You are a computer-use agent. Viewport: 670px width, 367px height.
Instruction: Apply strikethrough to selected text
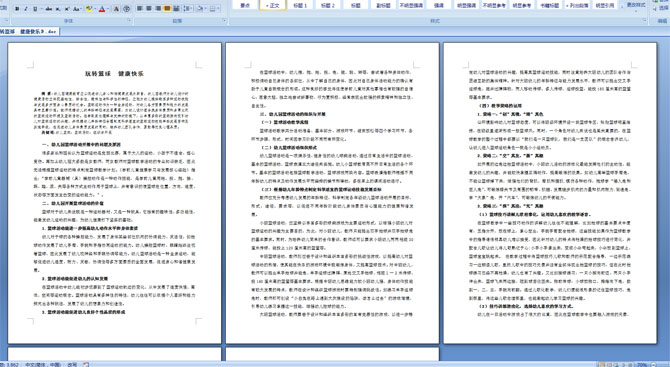(49, 9)
